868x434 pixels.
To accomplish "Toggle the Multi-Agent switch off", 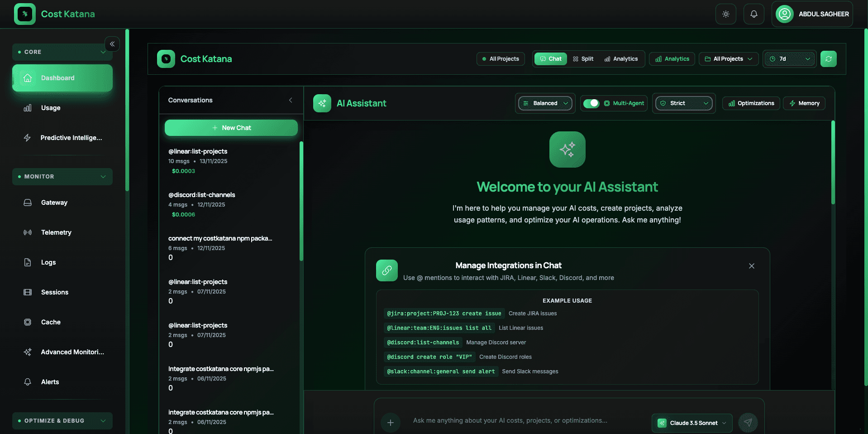I will click(x=591, y=103).
